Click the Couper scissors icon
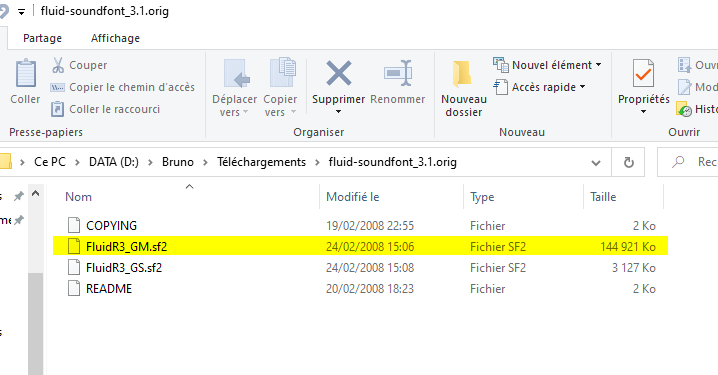The width and height of the screenshot is (718, 375). point(58,65)
